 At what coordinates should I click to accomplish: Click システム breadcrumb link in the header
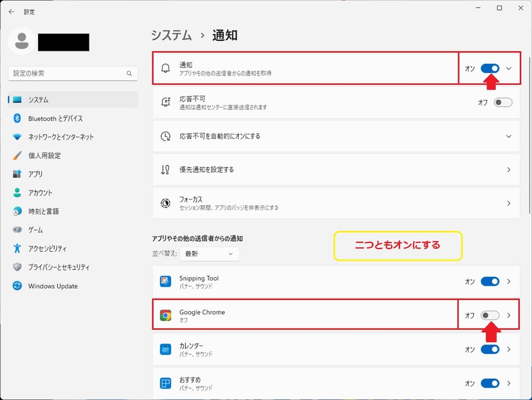click(x=171, y=35)
